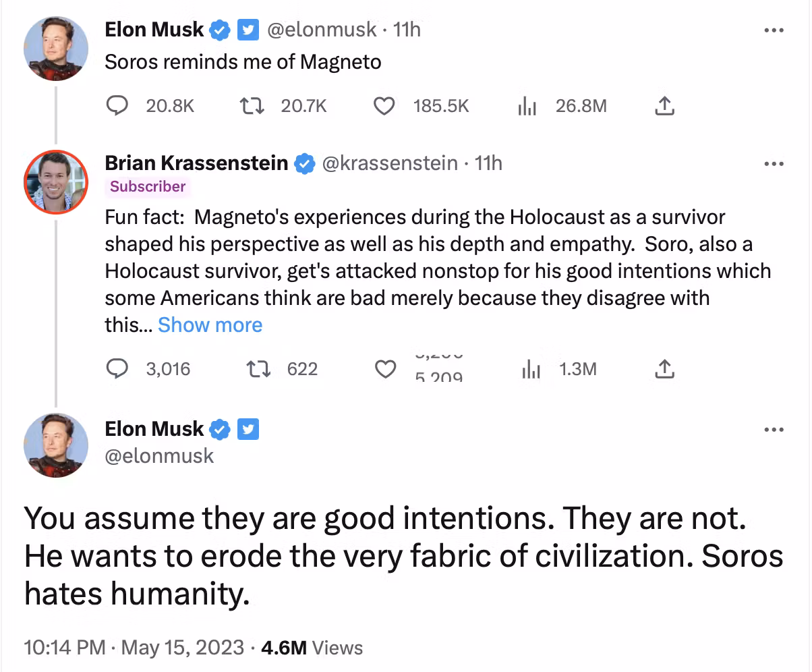Share Elon Musk's first tweet
Image resolution: width=812 pixels, height=672 pixels.
click(664, 106)
